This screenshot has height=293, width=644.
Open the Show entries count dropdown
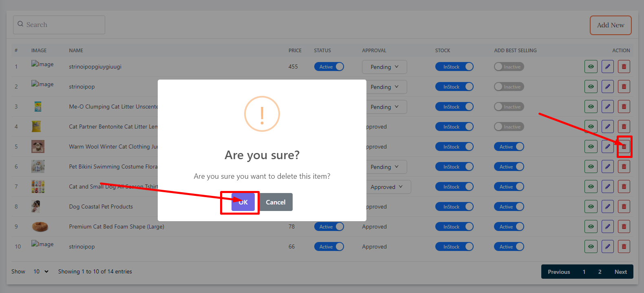tap(41, 271)
